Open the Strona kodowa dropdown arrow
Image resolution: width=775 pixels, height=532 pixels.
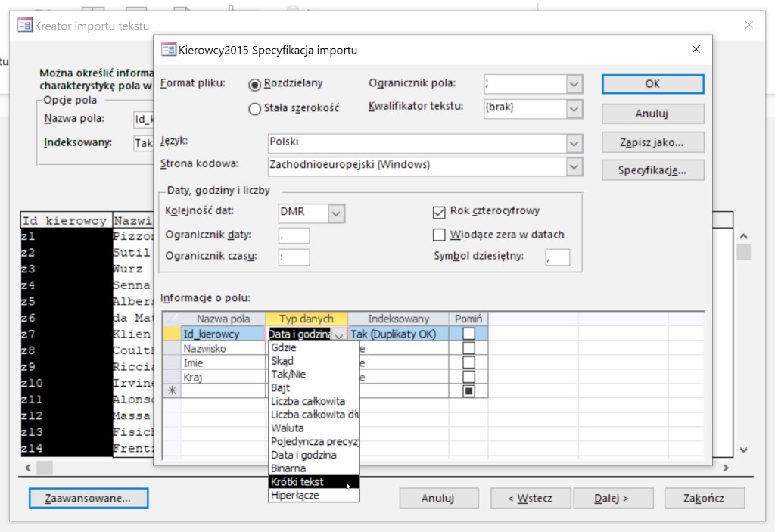(574, 165)
